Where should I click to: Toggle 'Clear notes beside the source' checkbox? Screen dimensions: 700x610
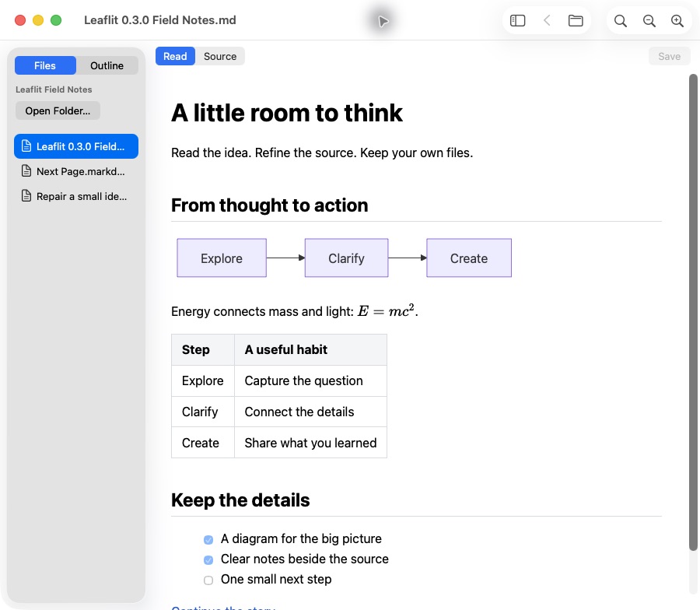coord(208,559)
